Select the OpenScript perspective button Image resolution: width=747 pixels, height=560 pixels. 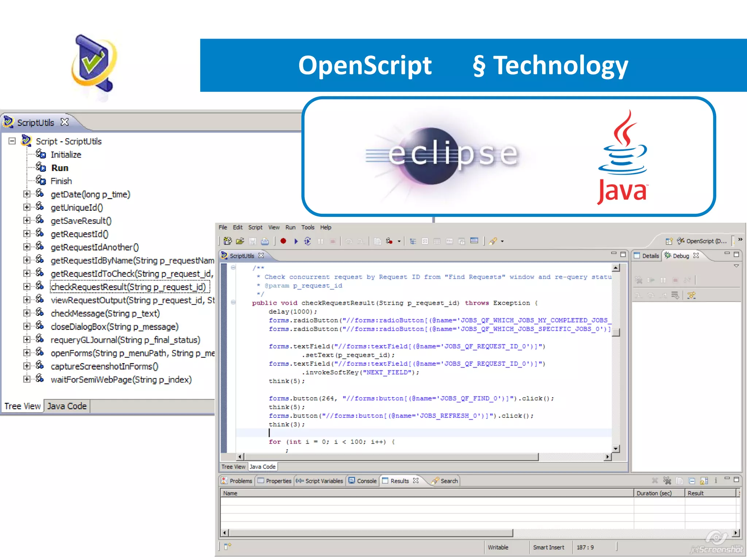702,241
